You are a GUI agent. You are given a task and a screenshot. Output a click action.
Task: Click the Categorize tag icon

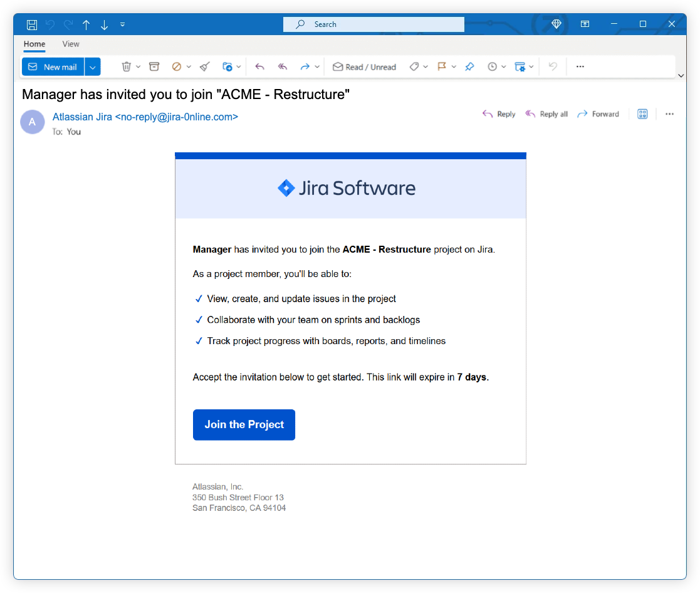coord(414,66)
